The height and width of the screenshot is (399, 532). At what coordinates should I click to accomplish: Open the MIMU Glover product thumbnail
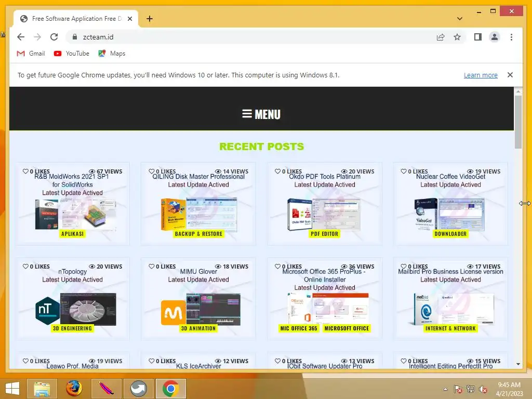click(201, 310)
